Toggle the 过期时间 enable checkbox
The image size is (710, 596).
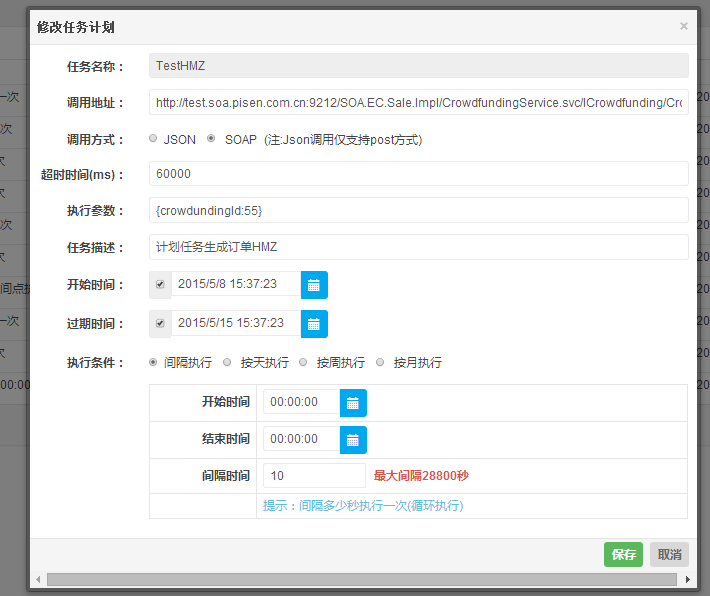160,324
